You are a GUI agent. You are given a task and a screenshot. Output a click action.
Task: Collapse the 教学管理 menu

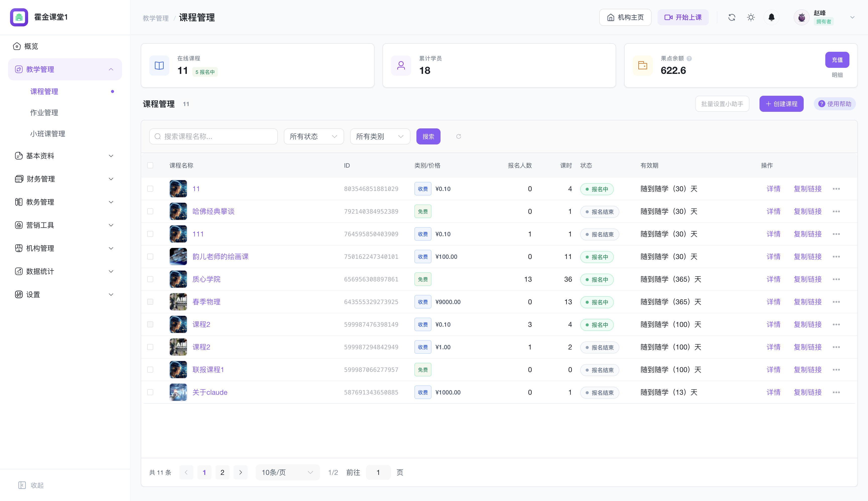tap(65, 70)
